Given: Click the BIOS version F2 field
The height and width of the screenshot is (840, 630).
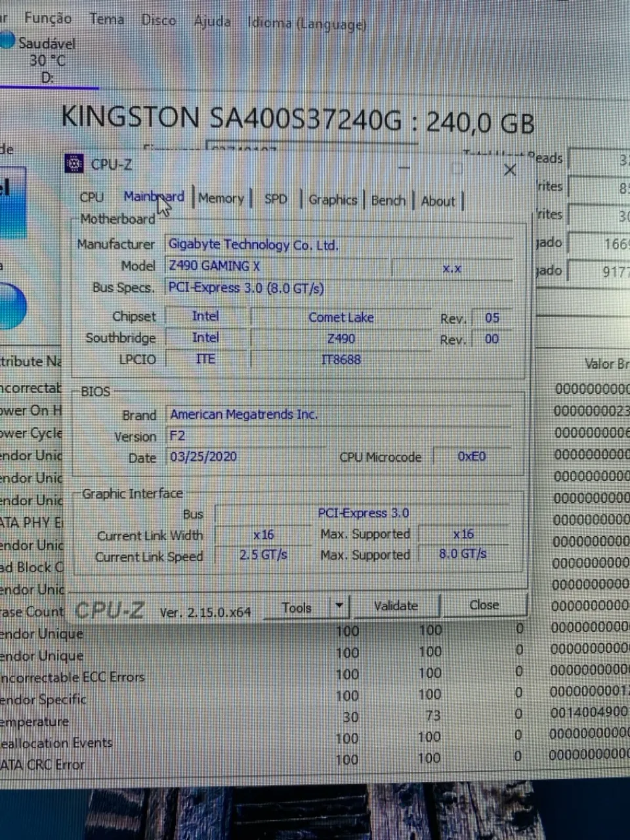Looking at the screenshot, I should [x=339, y=436].
